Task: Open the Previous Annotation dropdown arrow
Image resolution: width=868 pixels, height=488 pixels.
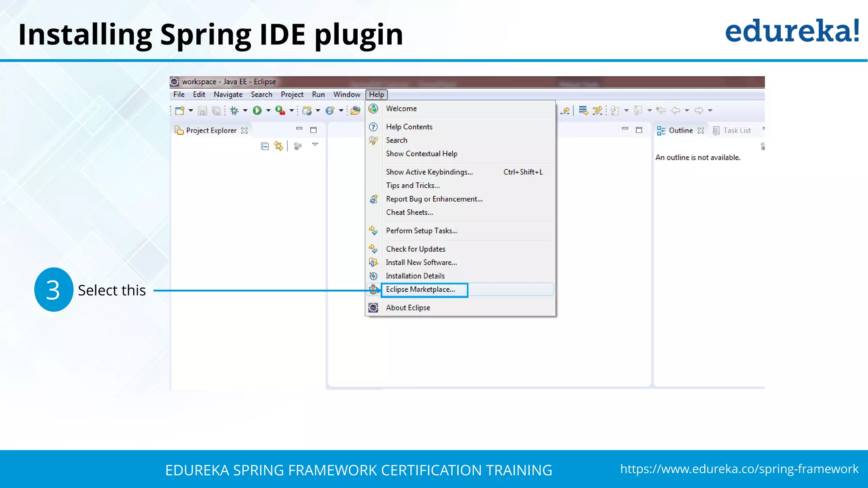Action: click(649, 111)
